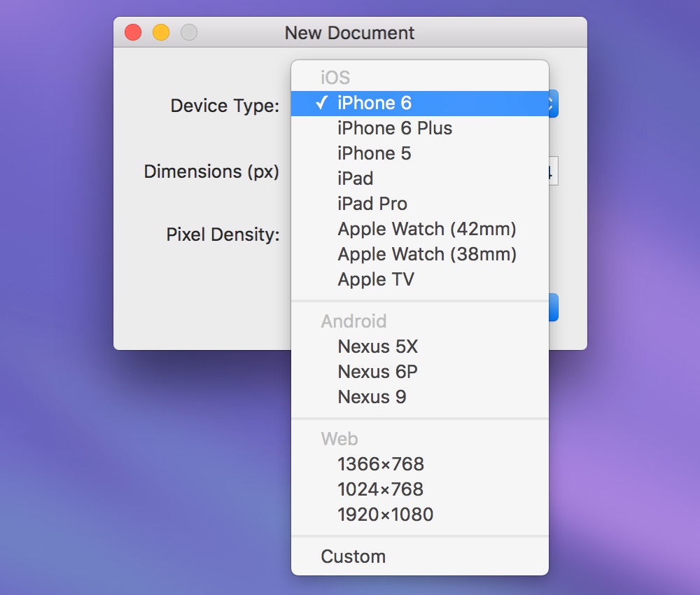Pick the Nexus 5X Android device
The width and height of the screenshot is (700, 595).
click(419, 346)
